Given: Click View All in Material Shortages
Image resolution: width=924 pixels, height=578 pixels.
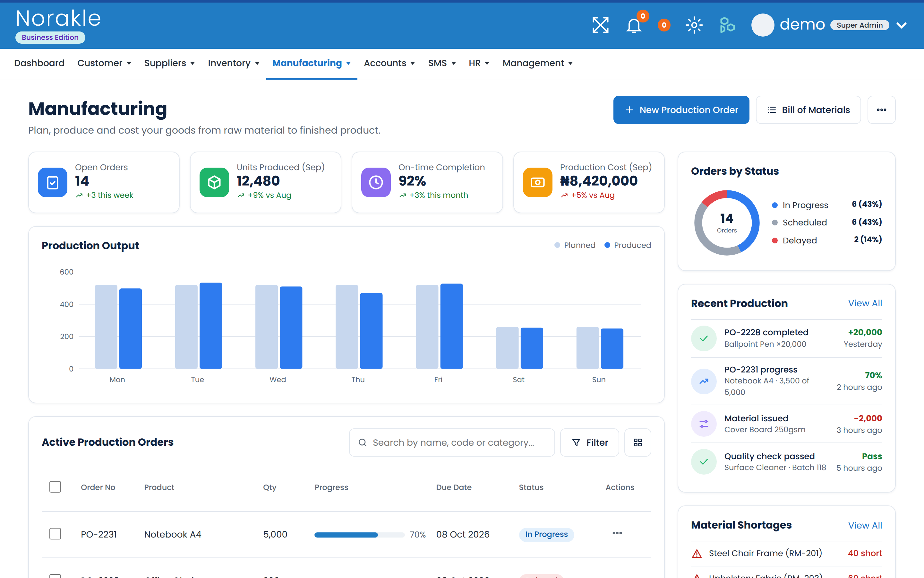Looking at the screenshot, I should coord(865,525).
